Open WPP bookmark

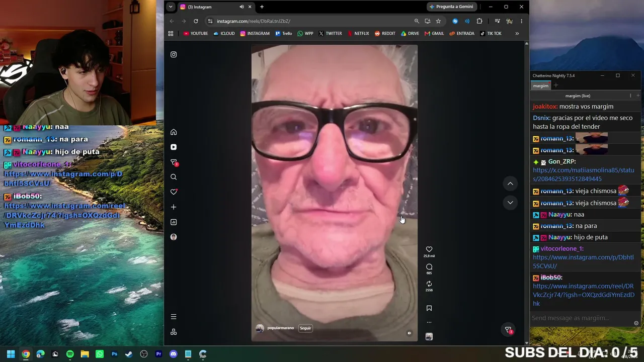click(x=305, y=34)
